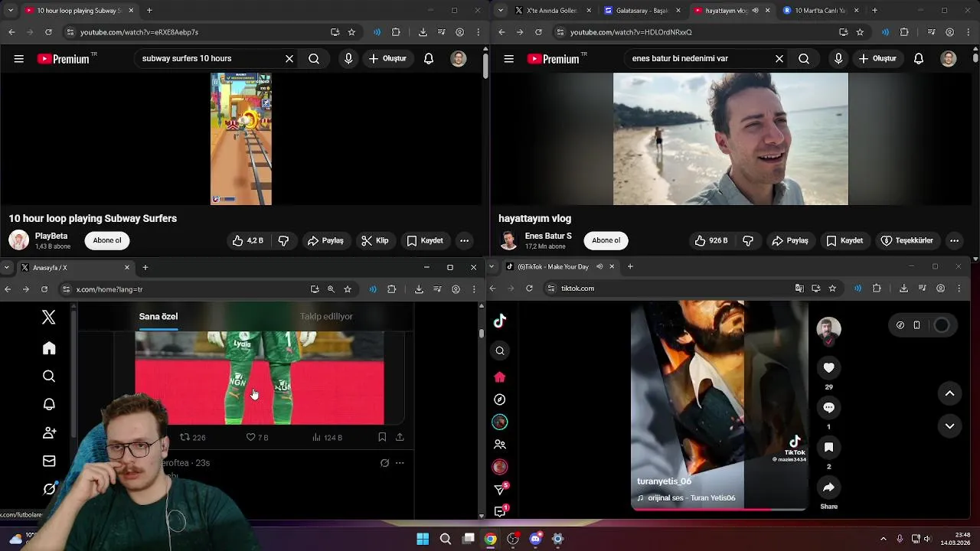The width and height of the screenshot is (980, 551).
Task: Open a new tab in the TikTok window
Action: coord(630,266)
